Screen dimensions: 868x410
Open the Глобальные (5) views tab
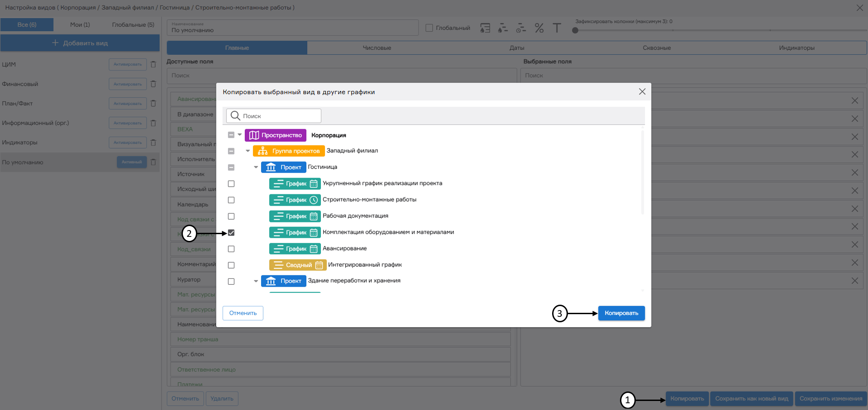[133, 25]
